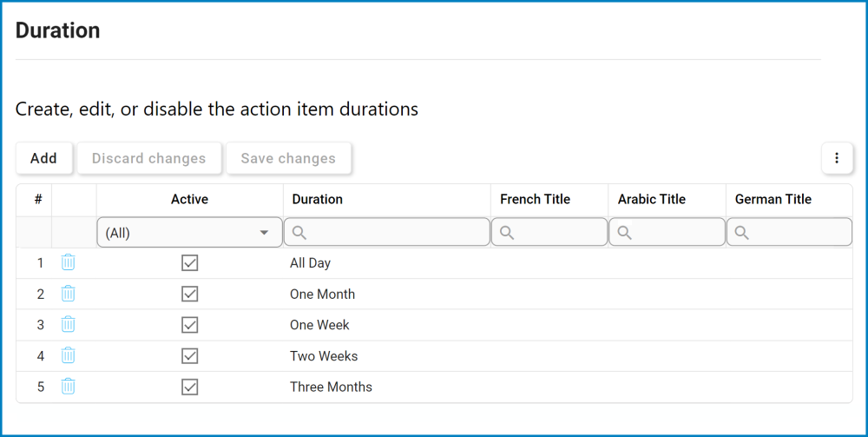Click search icon in French Title filter
Viewport: 868px width, 437px height.
[x=507, y=233]
